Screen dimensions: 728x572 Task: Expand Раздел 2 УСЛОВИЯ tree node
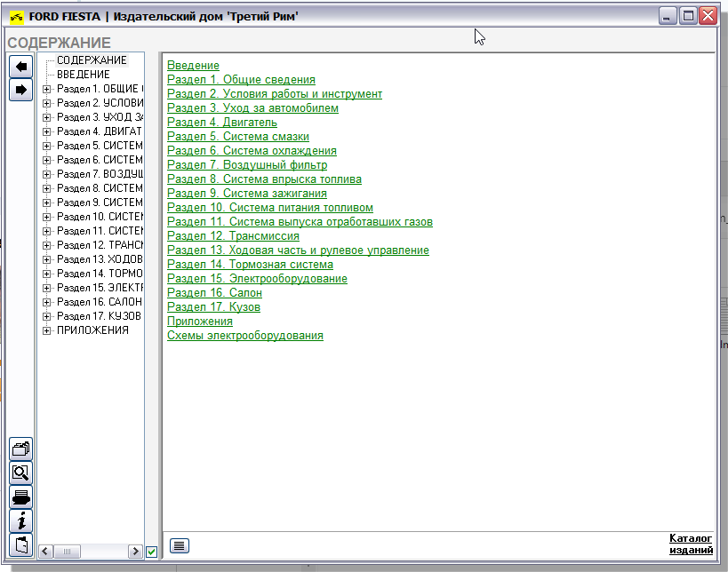(46, 103)
